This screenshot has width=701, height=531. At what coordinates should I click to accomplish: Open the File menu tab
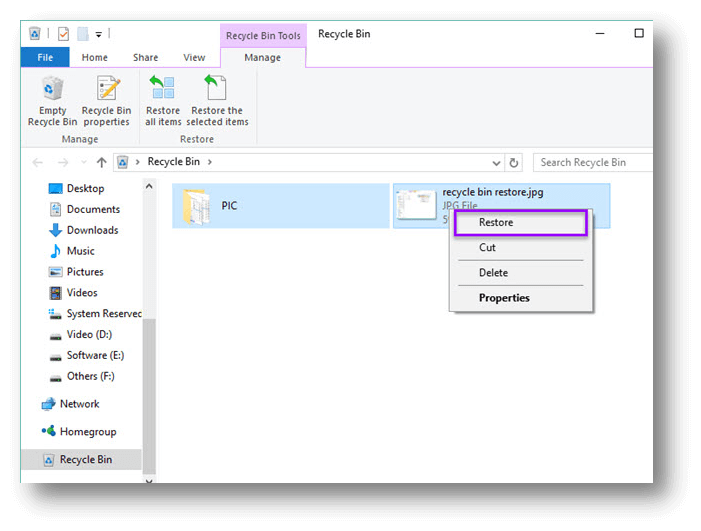point(45,58)
